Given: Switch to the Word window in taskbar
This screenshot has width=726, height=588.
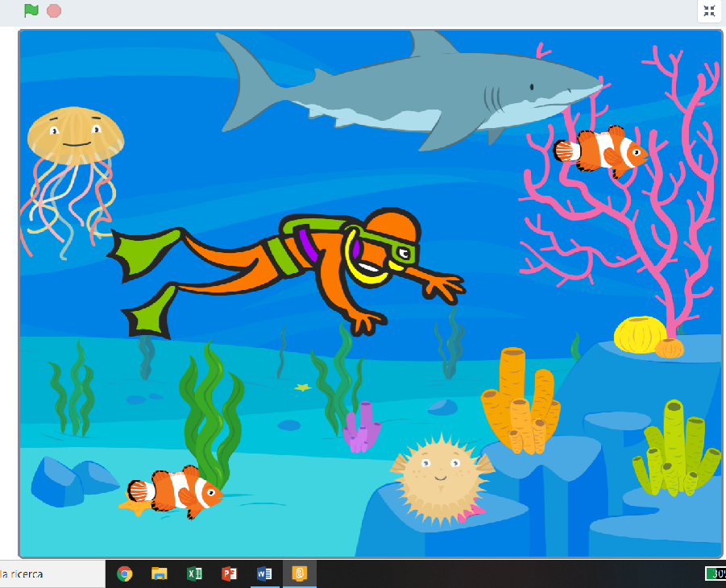Looking at the screenshot, I should [x=264, y=574].
